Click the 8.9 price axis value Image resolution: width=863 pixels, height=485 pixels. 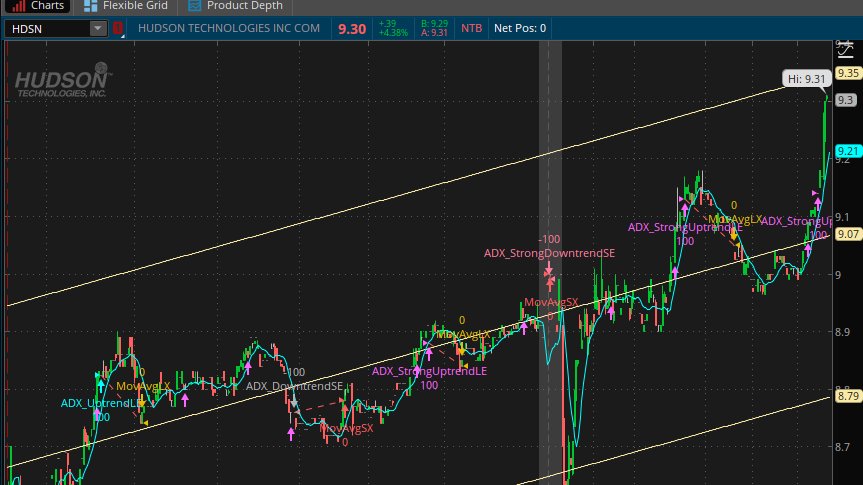(x=842, y=332)
